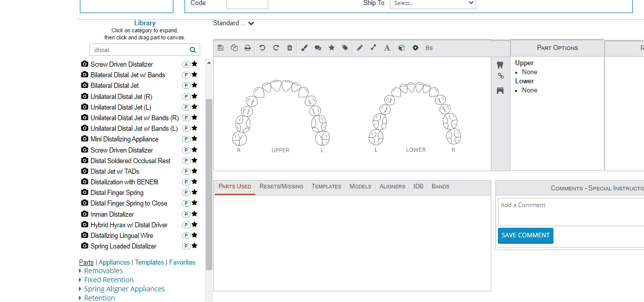Screen dimensions: 644x302
Task: Open the Favorites library link
Action: 182,263
